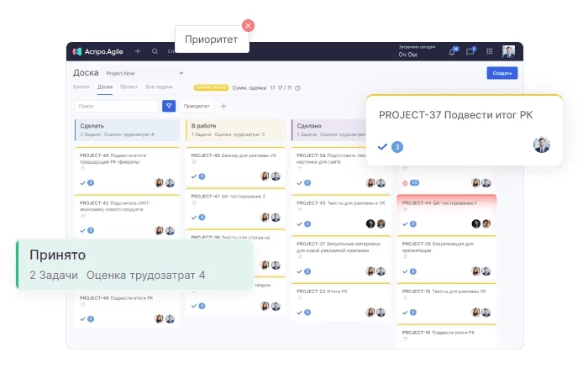The image size is (588, 383).
Task: Open chat messages icon in header
Action: [470, 51]
